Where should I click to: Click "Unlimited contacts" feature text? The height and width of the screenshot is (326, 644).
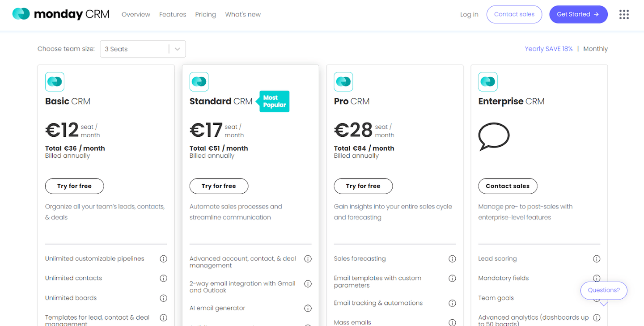coord(73,278)
